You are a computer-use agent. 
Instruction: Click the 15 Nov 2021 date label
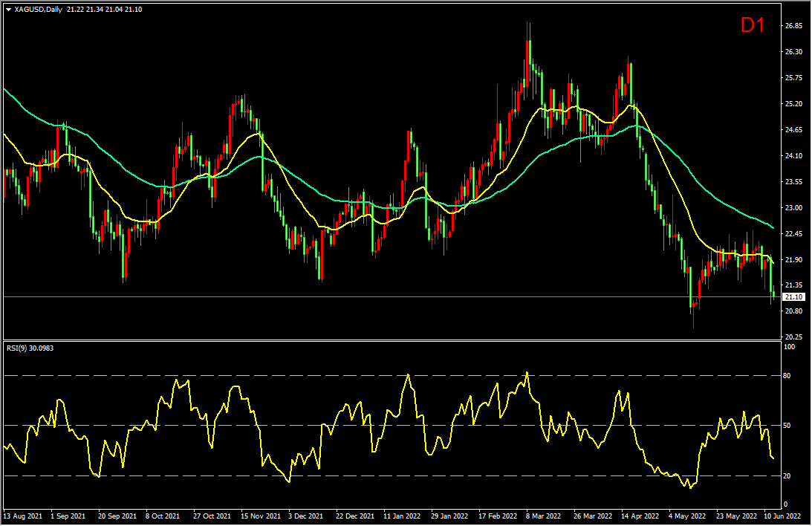click(x=261, y=516)
